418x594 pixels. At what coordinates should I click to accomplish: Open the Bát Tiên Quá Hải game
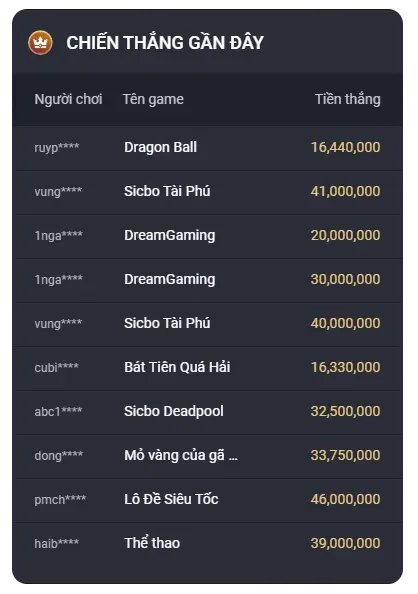177,367
